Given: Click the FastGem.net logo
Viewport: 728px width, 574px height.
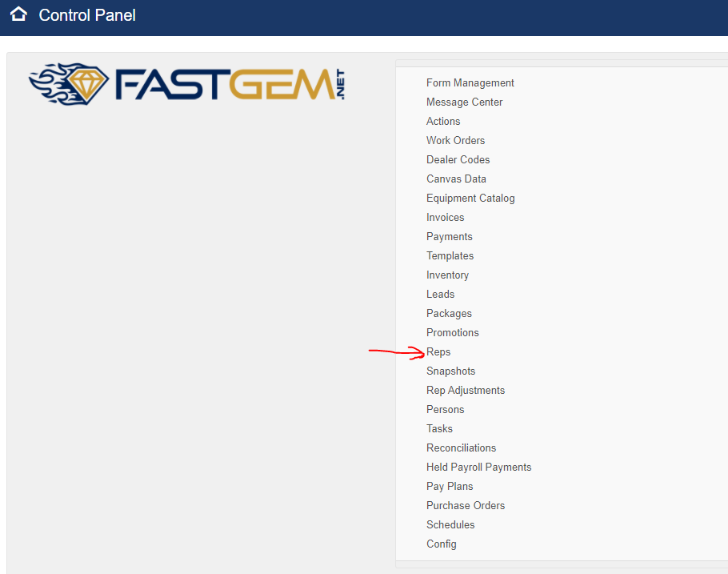Looking at the screenshot, I should coord(186,84).
